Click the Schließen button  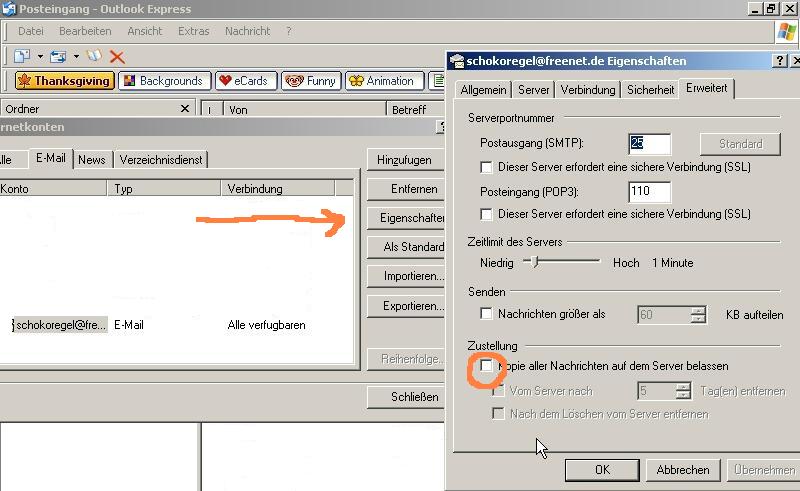tap(406, 397)
